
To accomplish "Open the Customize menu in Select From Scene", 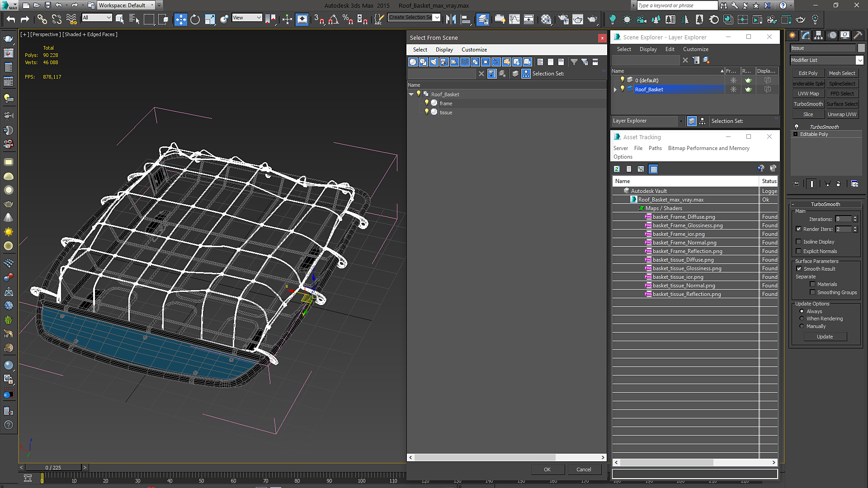I will pos(474,50).
